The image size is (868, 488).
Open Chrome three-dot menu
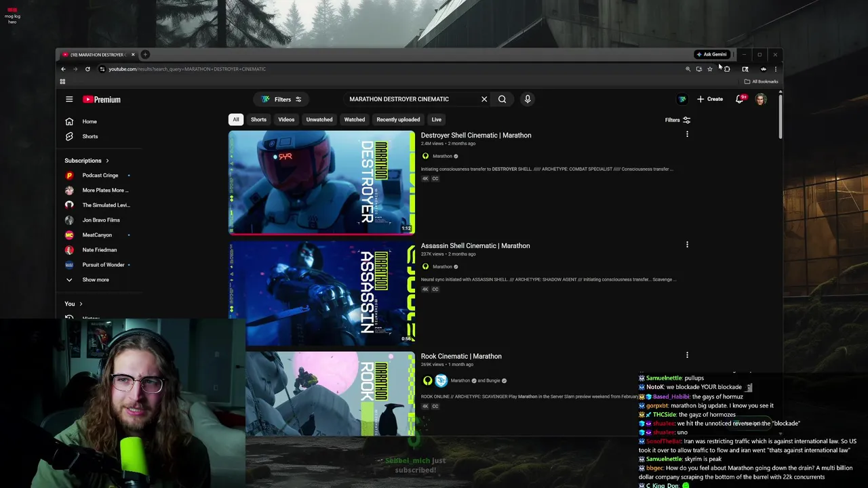(775, 69)
